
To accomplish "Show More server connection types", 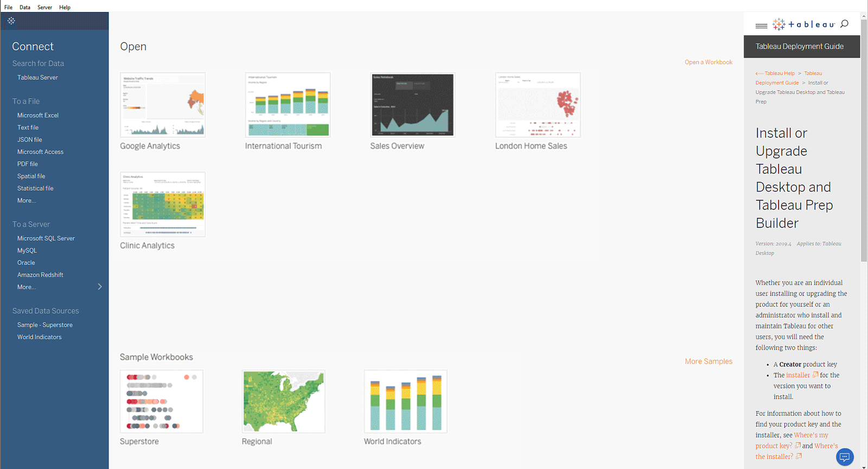I will point(26,287).
